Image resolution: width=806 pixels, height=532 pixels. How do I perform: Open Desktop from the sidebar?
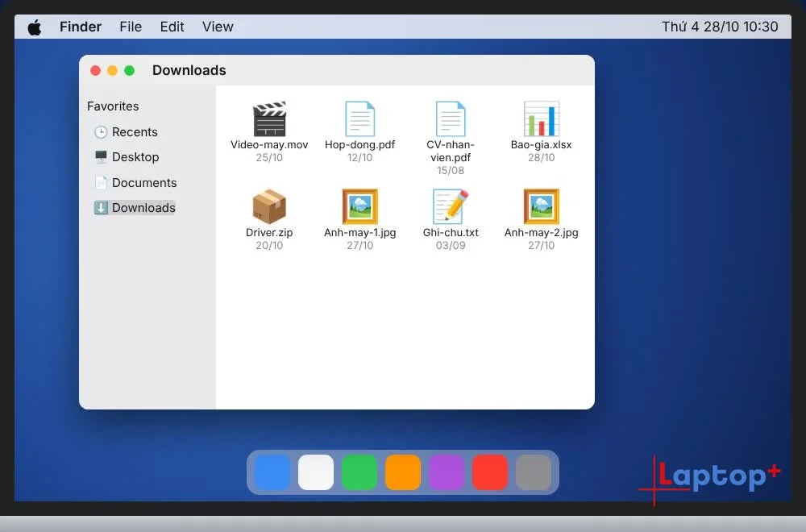point(127,156)
